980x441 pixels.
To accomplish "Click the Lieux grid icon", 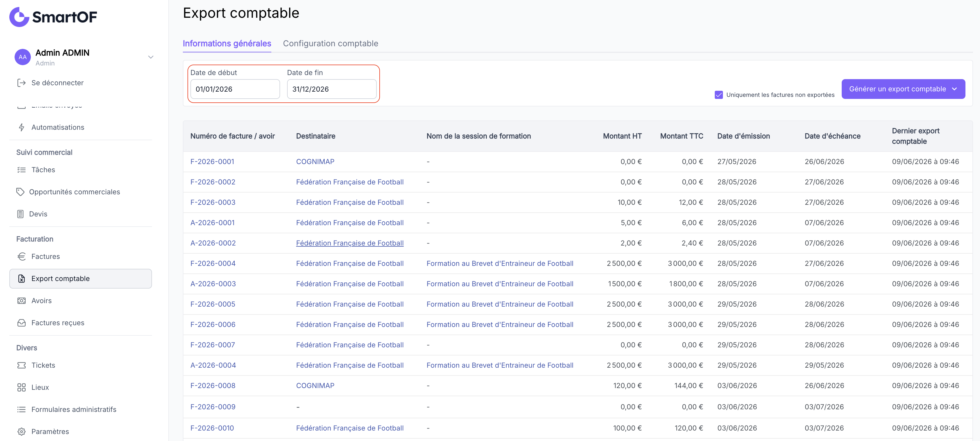I will coord(22,387).
